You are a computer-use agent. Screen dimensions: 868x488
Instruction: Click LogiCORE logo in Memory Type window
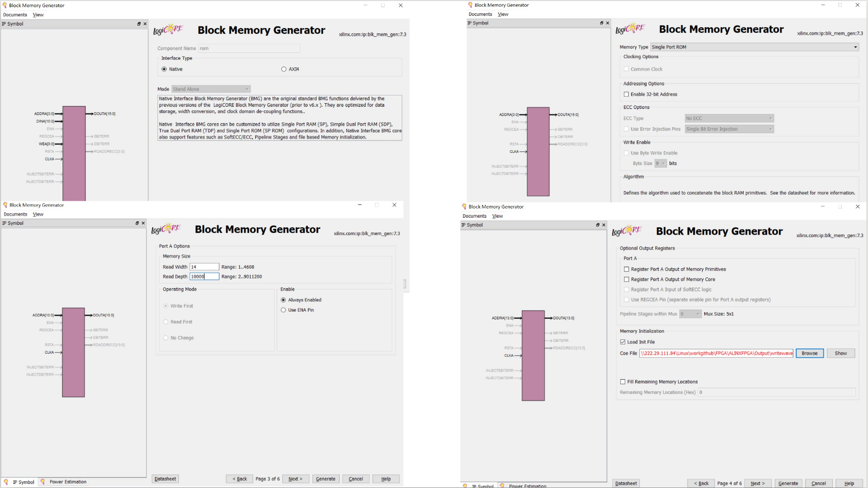tap(630, 29)
